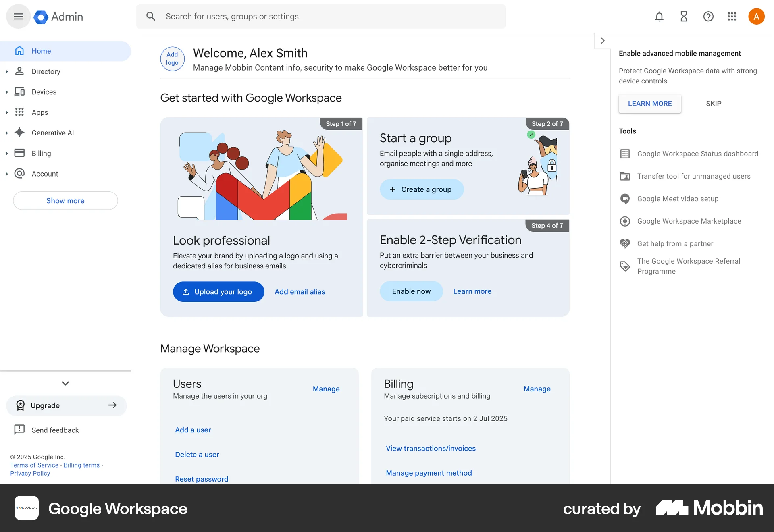Expand the Billing section
The image size is (774, 532).
(6, 153)
